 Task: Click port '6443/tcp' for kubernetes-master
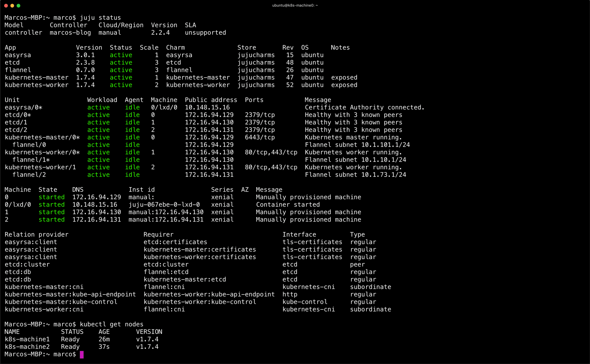[260, 137]
